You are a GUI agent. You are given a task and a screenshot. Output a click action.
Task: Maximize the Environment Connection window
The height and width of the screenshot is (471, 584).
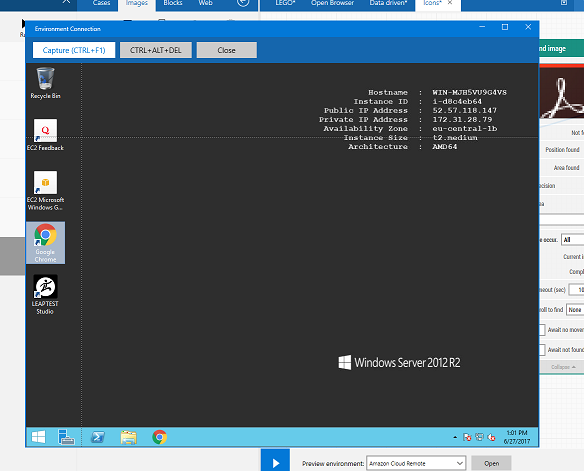tap(505, 27)
